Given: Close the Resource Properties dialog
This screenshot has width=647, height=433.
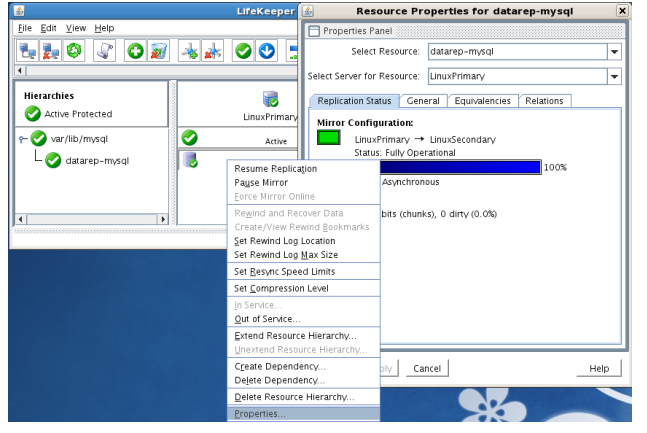Looking at the screenshot, I should [622, 11].
